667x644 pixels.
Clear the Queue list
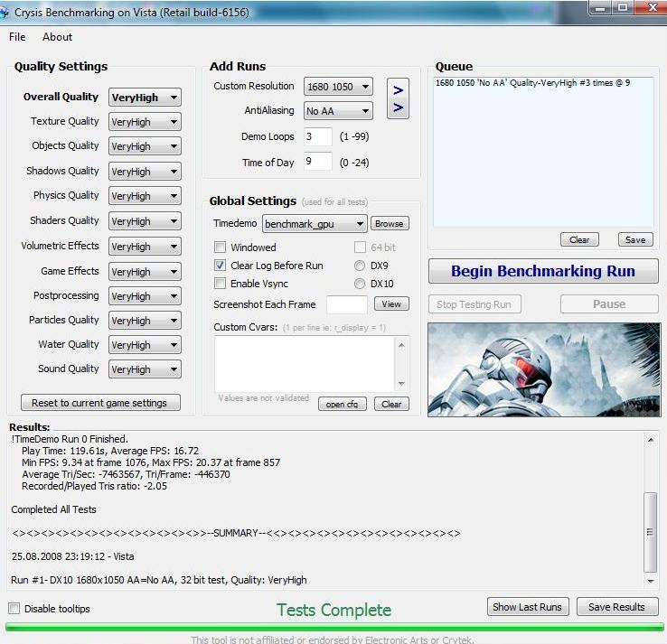(579, 239)
